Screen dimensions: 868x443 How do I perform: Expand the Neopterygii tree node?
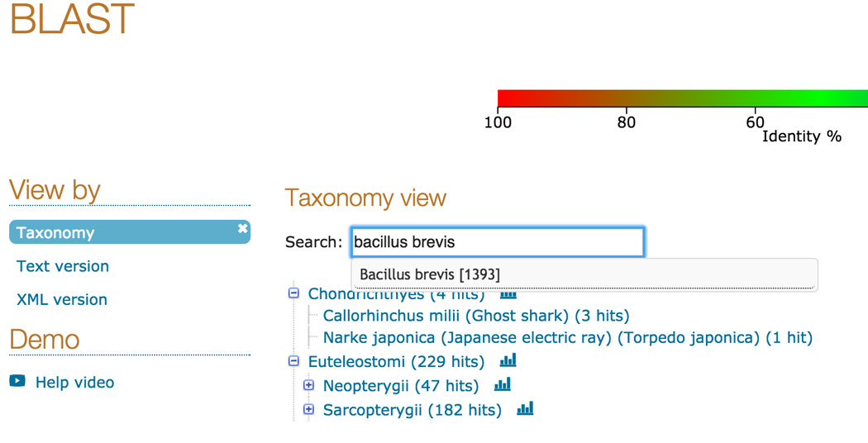309,385
